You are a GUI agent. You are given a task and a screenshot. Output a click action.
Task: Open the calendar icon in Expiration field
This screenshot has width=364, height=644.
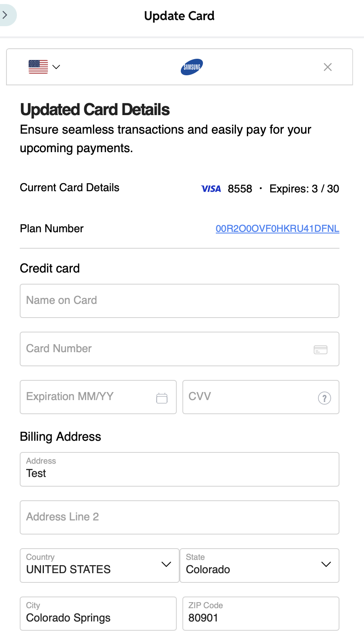(x=161, y=397)
